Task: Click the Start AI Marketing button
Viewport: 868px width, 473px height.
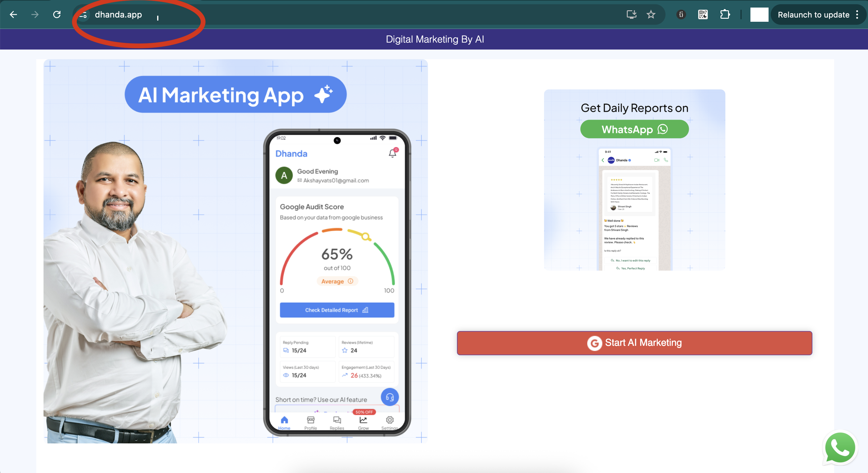Action: click(634, 343)
